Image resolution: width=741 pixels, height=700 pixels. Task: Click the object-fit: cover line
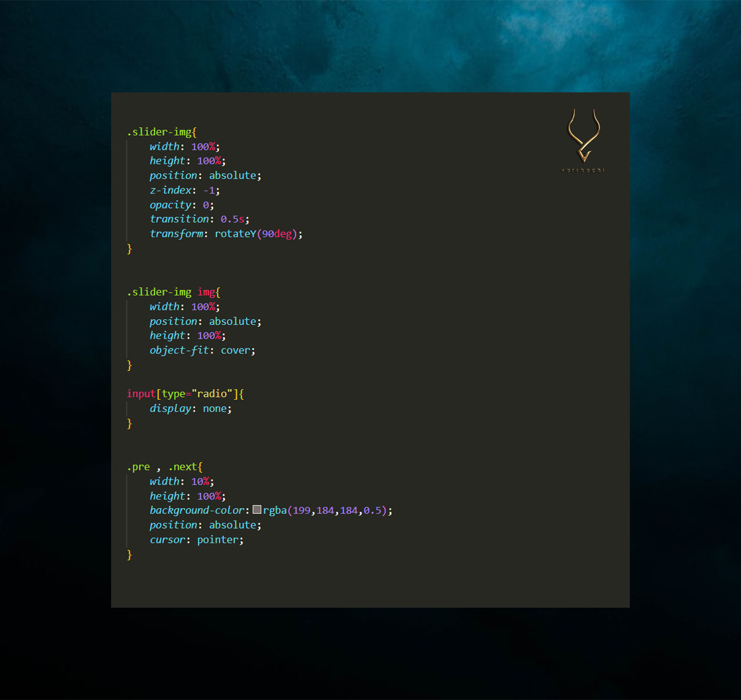tap(202, 350)
